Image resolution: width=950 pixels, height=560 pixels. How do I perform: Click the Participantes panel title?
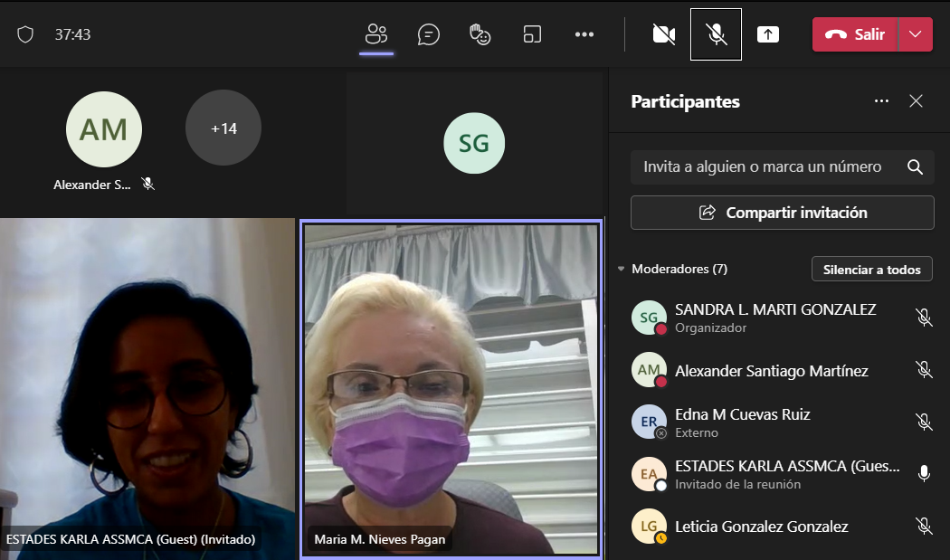pos(685,101)
